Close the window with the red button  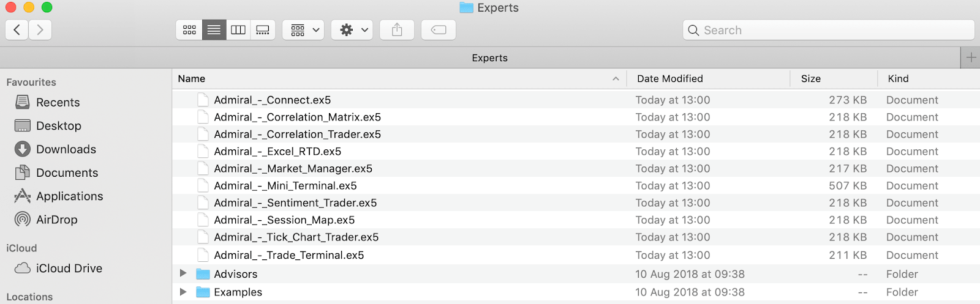[x=10, y=7]
